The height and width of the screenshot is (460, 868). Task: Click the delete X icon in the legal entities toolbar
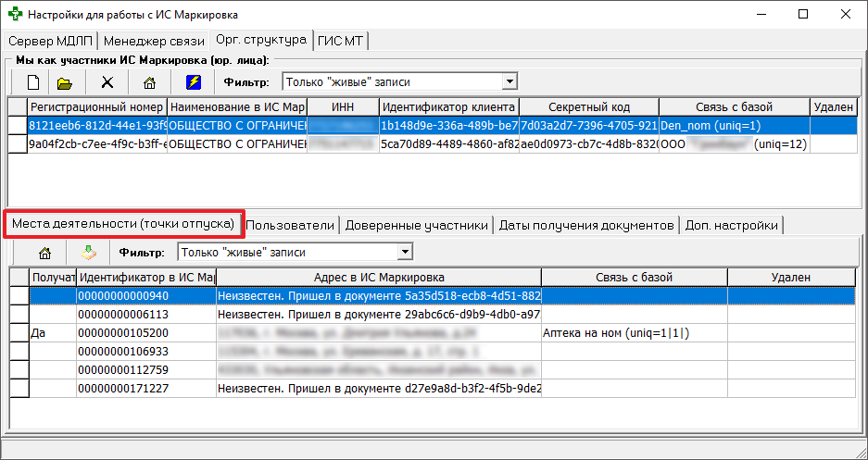point(107,82)
